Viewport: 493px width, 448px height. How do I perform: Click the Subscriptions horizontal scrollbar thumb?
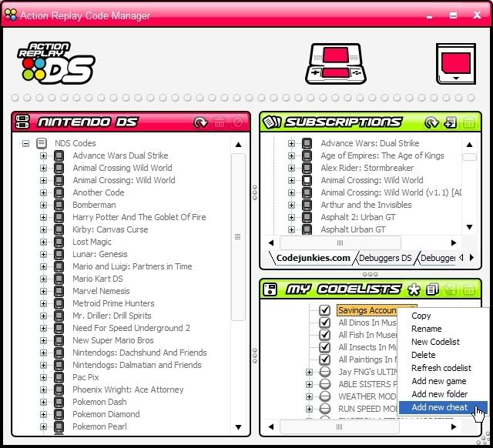tap(340, 242)
